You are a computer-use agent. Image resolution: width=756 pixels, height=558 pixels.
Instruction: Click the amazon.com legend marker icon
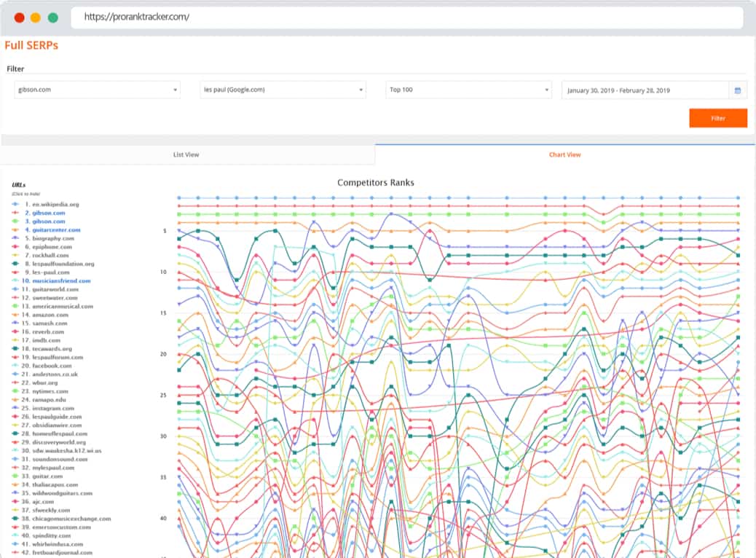pos(15,315)
